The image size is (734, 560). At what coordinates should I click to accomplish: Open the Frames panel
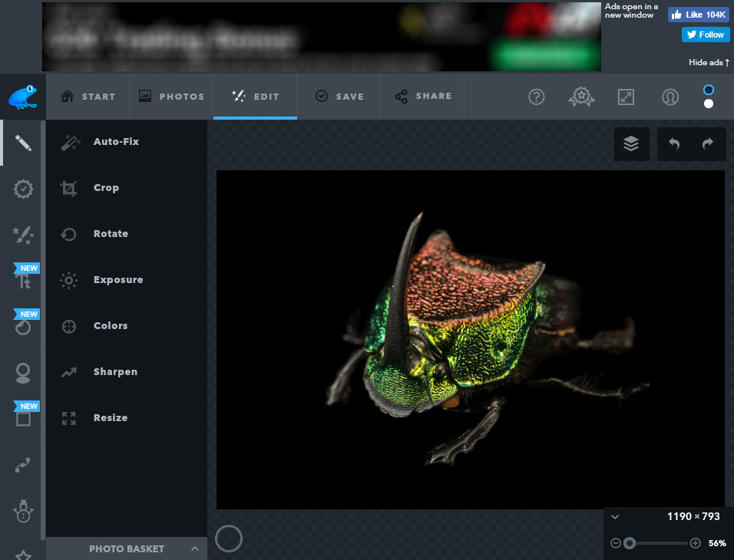[22, 418]
